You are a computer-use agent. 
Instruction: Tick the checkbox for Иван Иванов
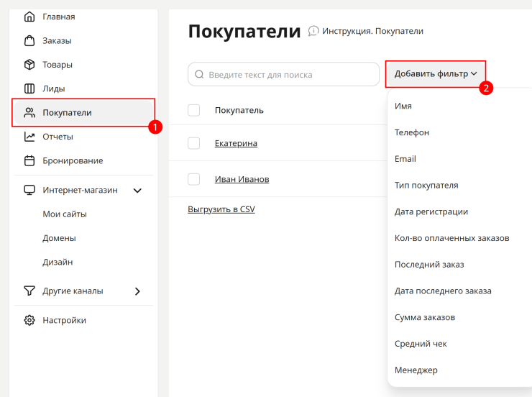193,179
